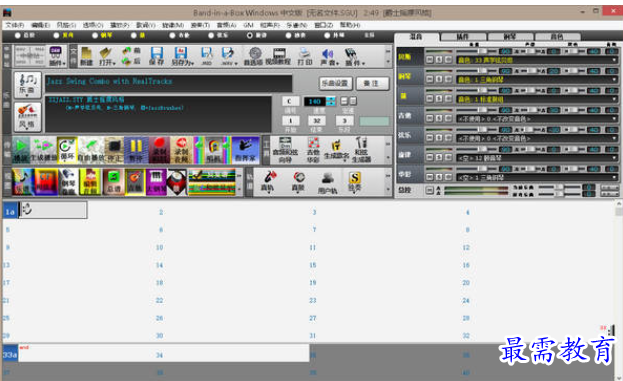Click the 乐曲设置 song settings button
The height and width of the screenshot is (381, 623).
tap(335, 83)
